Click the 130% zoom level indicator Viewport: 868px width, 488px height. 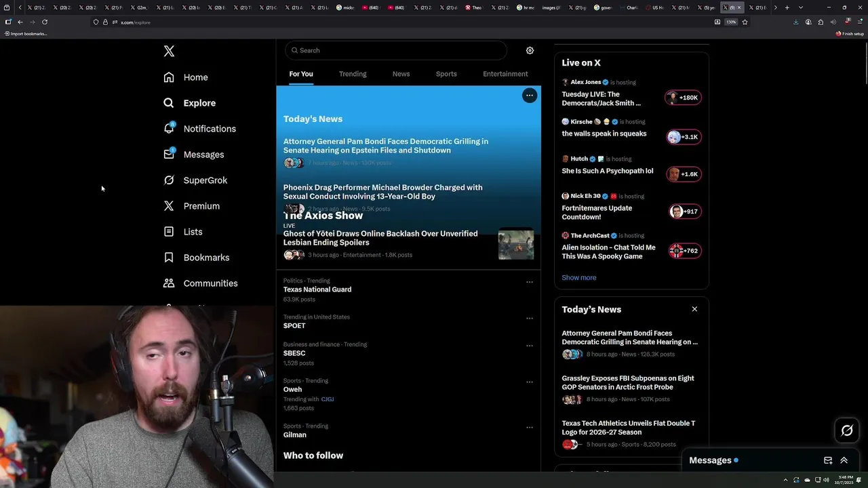click(731, 22)
